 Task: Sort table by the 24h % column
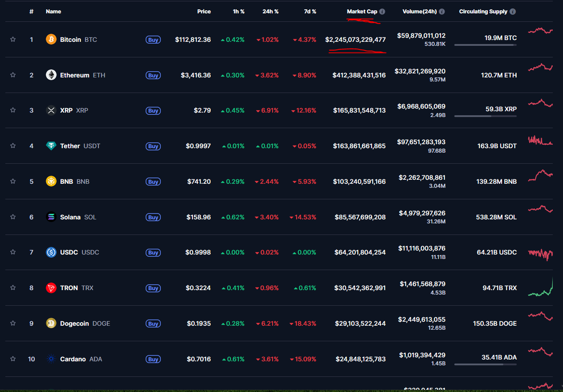pyautogui.click(x=270, y=12)
